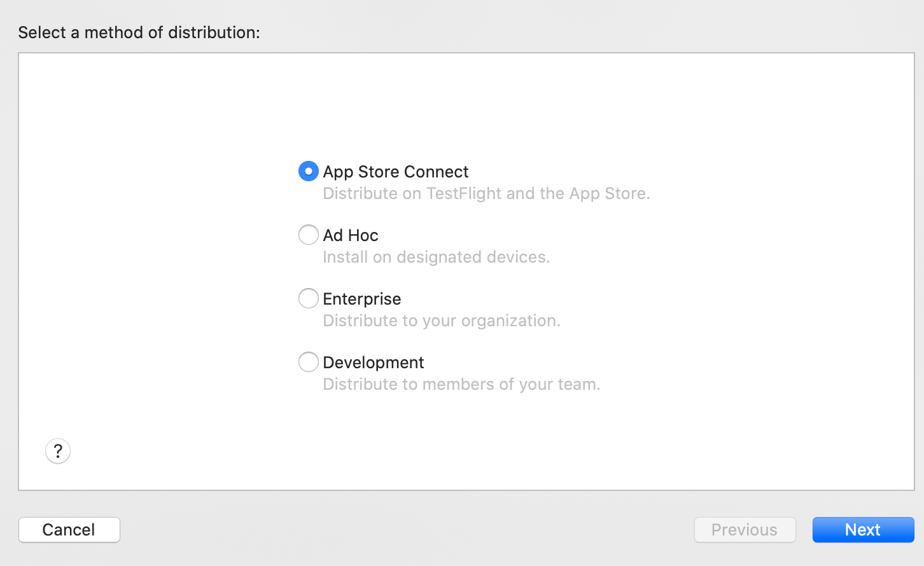Click the App Store Connect label
This screenshot has height=566, width=924.
(395, 172)
